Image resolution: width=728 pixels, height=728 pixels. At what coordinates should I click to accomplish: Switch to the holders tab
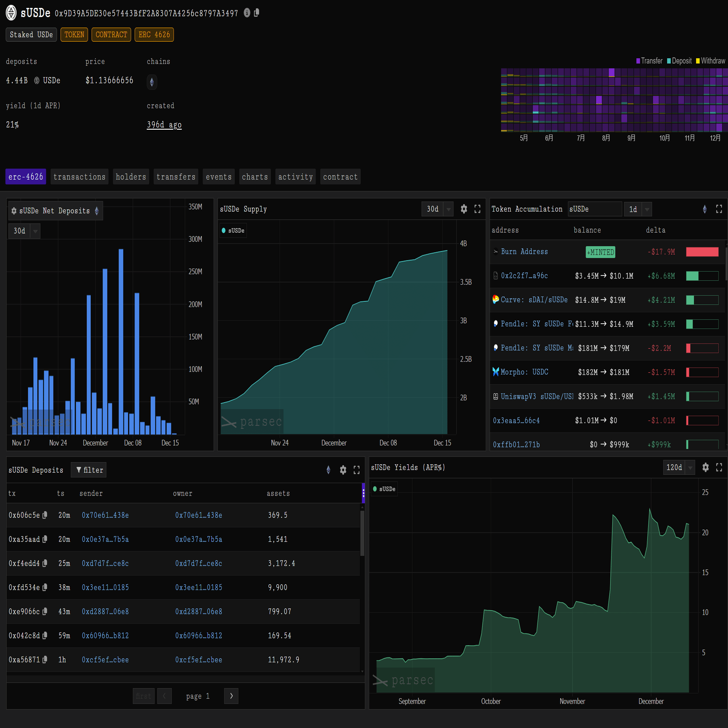coord(131,177)
